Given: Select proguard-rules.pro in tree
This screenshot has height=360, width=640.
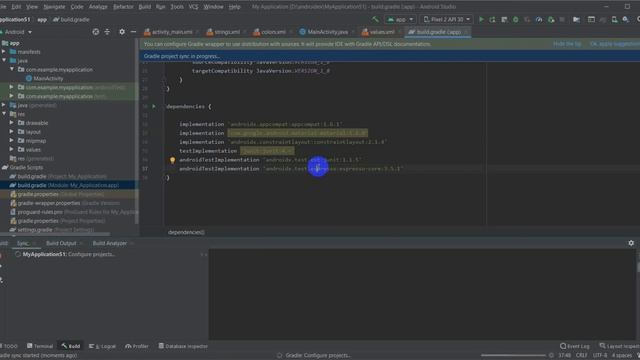Looking at the screenshot, I should click(x=73, y=212).
